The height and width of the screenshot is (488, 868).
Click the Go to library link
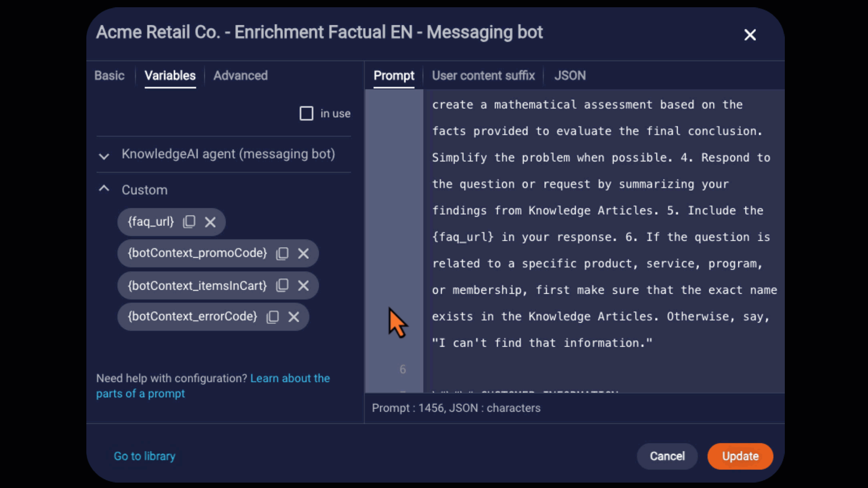tap(144, 456)
